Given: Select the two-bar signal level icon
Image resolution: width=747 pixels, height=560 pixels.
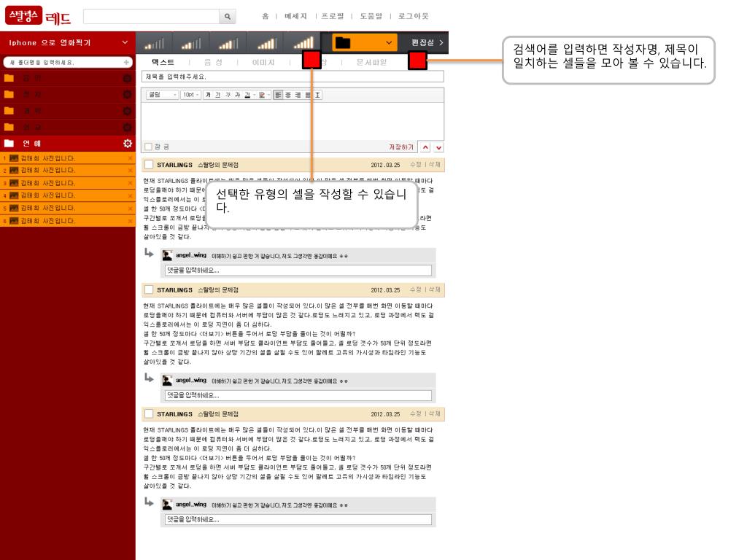Looking at the screenshot, I should click(x=191, y=43).
